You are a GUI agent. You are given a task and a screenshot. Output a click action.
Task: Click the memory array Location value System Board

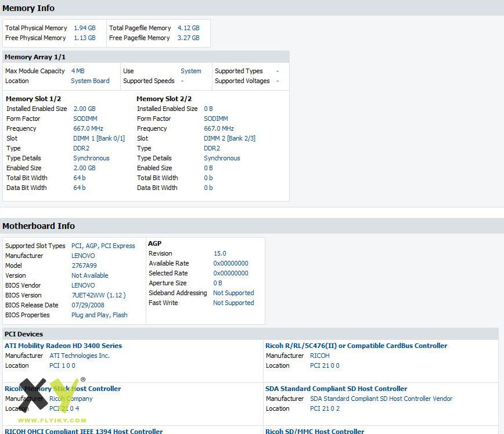90,81
